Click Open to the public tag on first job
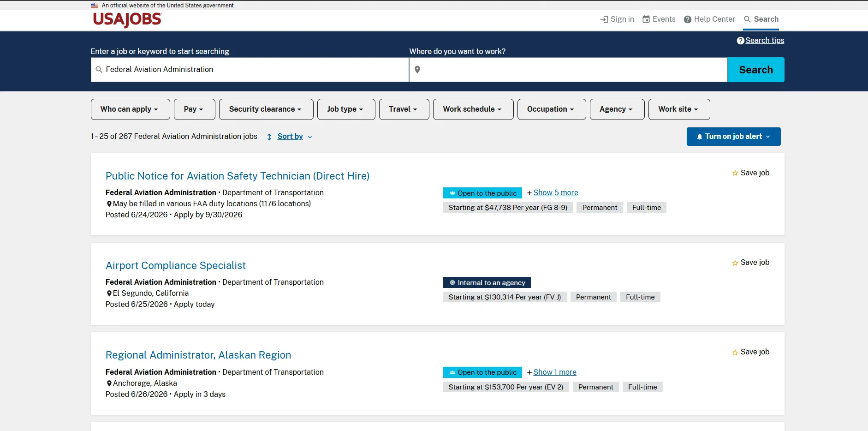The width and height of the screenshot is (868, 431). [x=482, y=193]
